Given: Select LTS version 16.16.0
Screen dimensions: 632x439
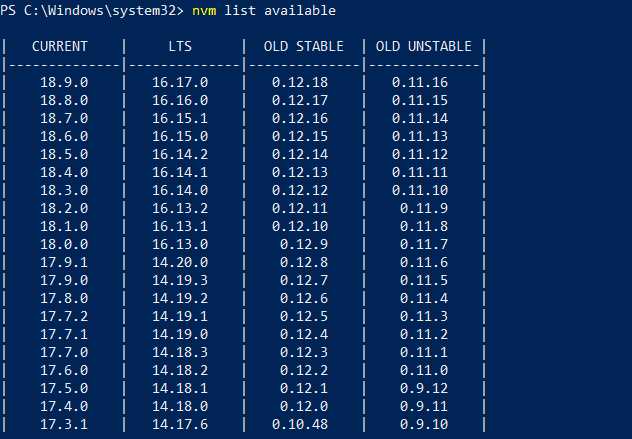Looking at the screenshot, I should pos(180,100).
